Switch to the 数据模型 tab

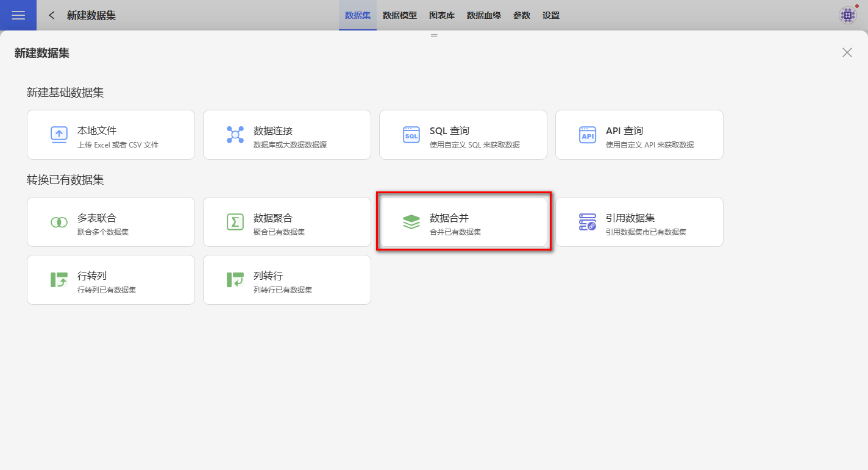click(400, 15)
